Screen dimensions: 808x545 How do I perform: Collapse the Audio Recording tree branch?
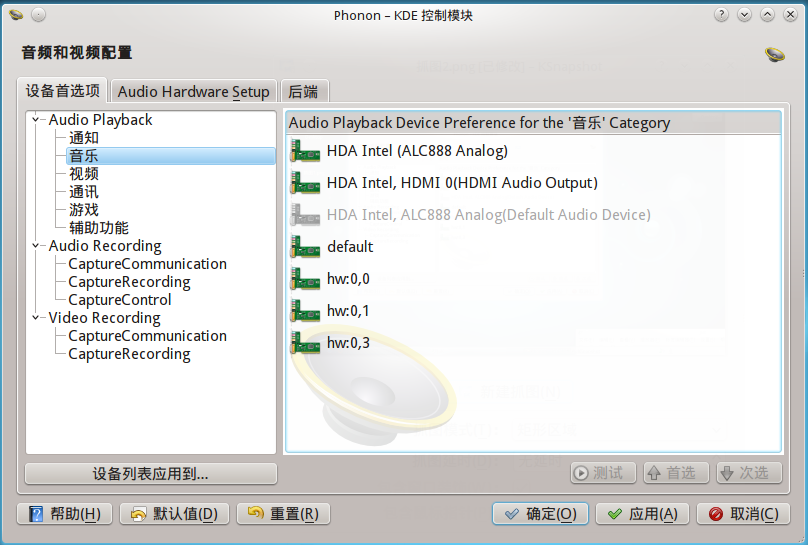point(36,246)
